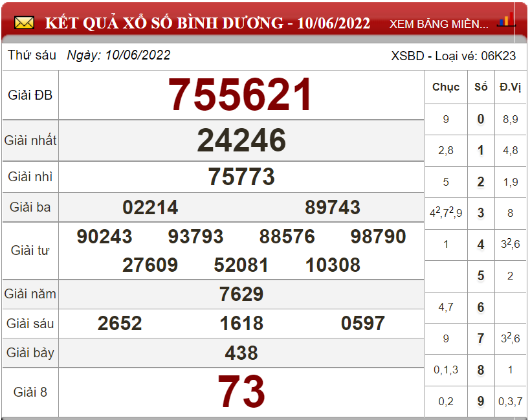
Task: Select fourth prize number 93793
Action: click(195, 236)
